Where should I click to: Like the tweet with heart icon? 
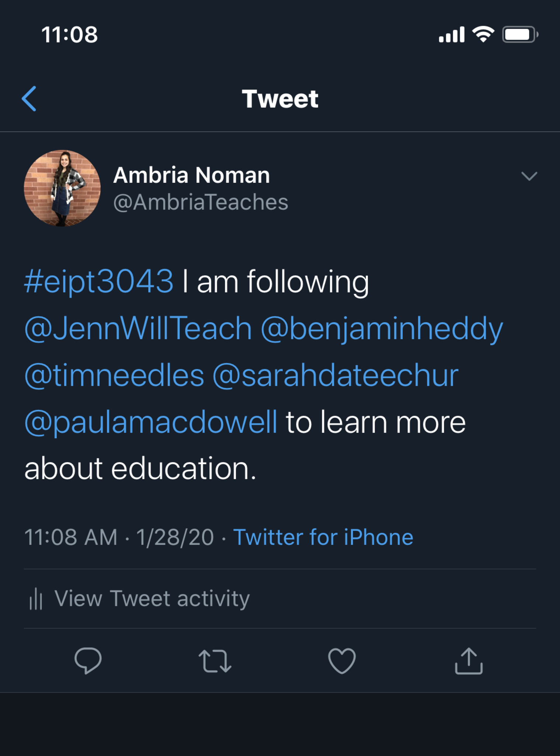tap(342, 661)
